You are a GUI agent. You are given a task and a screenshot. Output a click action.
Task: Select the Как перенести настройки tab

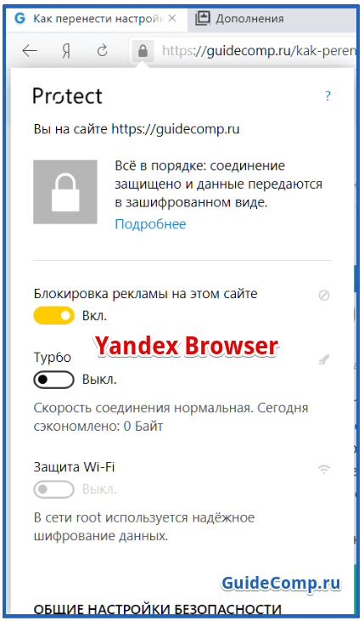click(97, 19)
